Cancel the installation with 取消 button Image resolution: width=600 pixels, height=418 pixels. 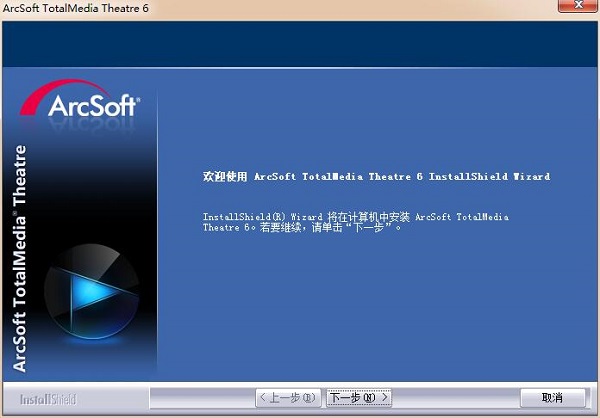(553, 398)
